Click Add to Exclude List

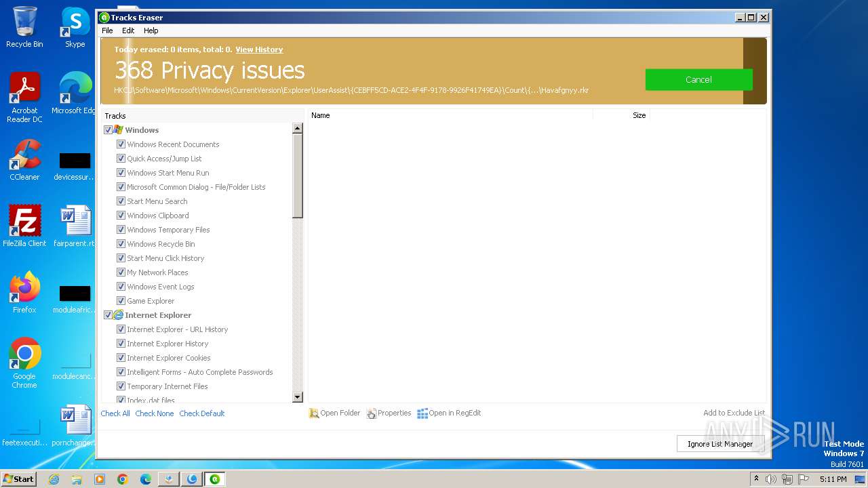pyautogui.click(x=734, y=413)
